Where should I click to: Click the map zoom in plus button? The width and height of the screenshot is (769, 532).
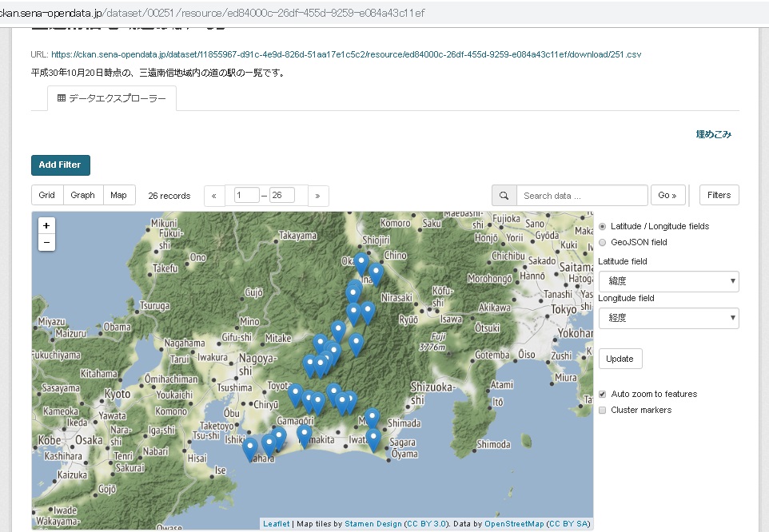pos(46,226)
